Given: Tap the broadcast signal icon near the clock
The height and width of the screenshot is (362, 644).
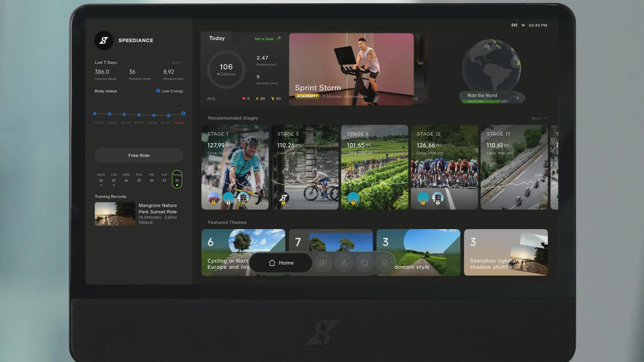Looking at the screenshot, I should pyautogui.click(x=514, y=25).
